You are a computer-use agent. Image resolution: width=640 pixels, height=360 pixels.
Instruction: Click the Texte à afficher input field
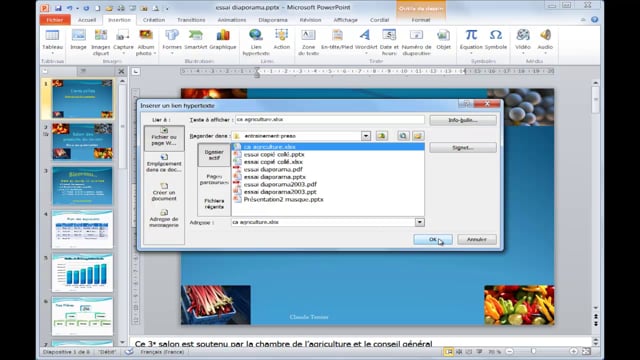329,120
